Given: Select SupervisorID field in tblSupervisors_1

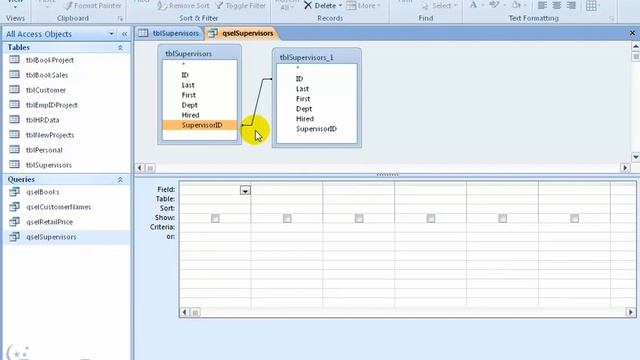Looking at the screenshot, I should click(317, 129).
